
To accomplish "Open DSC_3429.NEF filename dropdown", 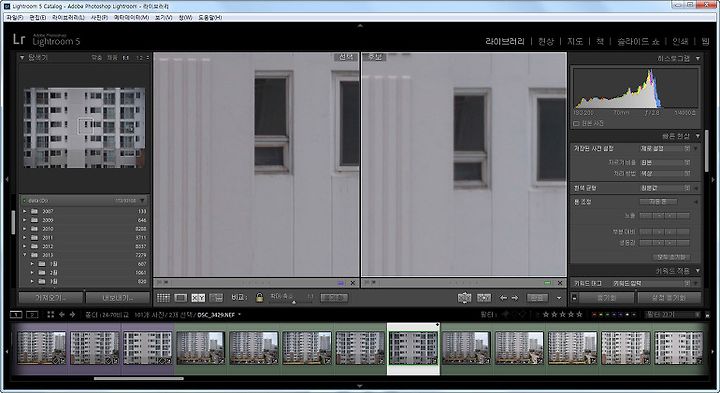I will click(239, 314).
